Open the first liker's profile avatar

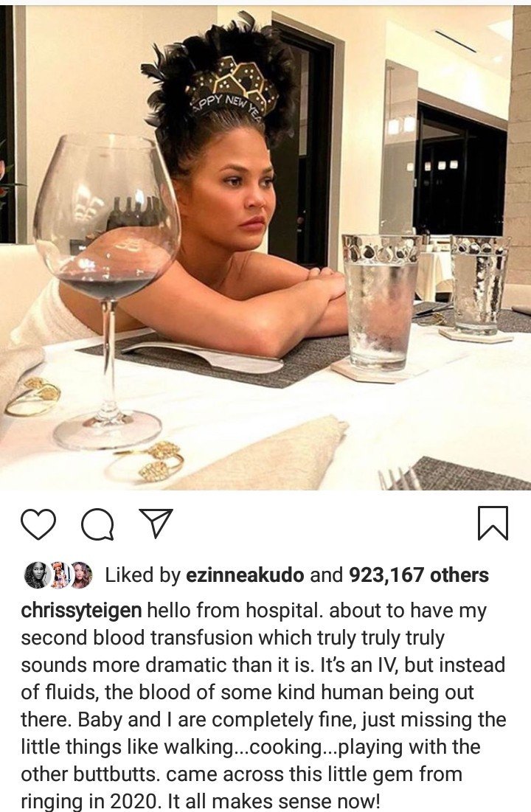(x=37, y=575)
